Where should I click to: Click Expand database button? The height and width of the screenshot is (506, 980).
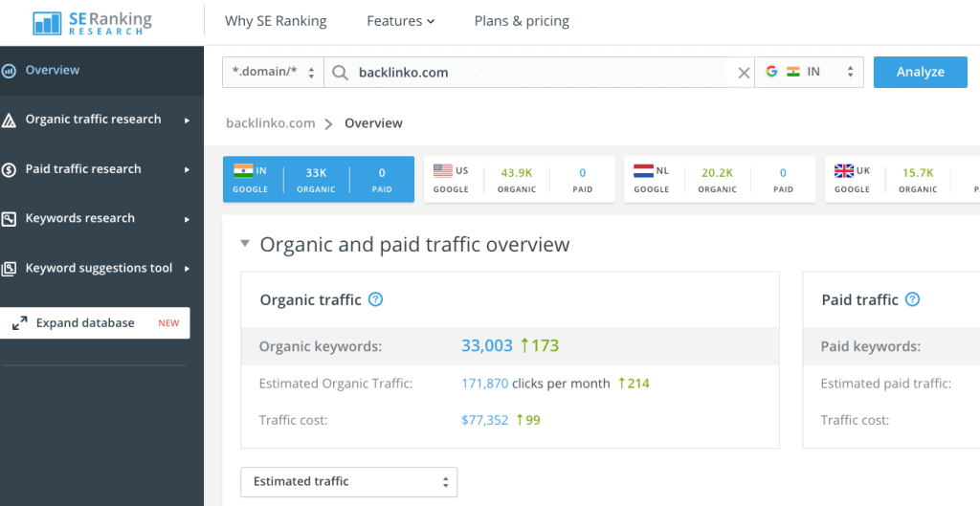95,323
